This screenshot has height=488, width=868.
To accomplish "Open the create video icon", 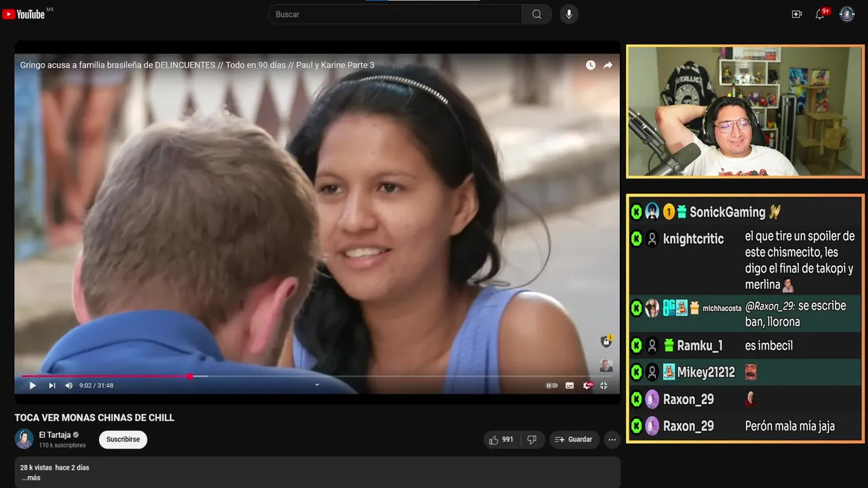I will coord(797,14).
